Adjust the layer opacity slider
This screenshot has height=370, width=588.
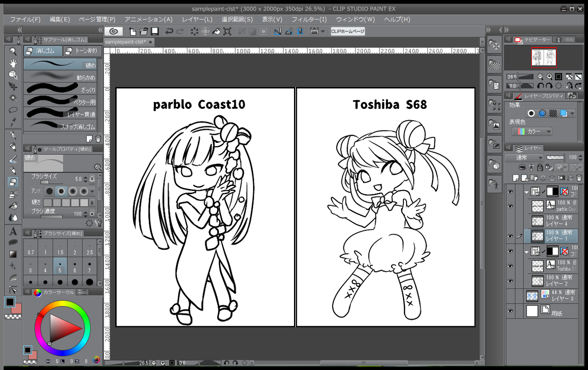[x=555, y=157]
